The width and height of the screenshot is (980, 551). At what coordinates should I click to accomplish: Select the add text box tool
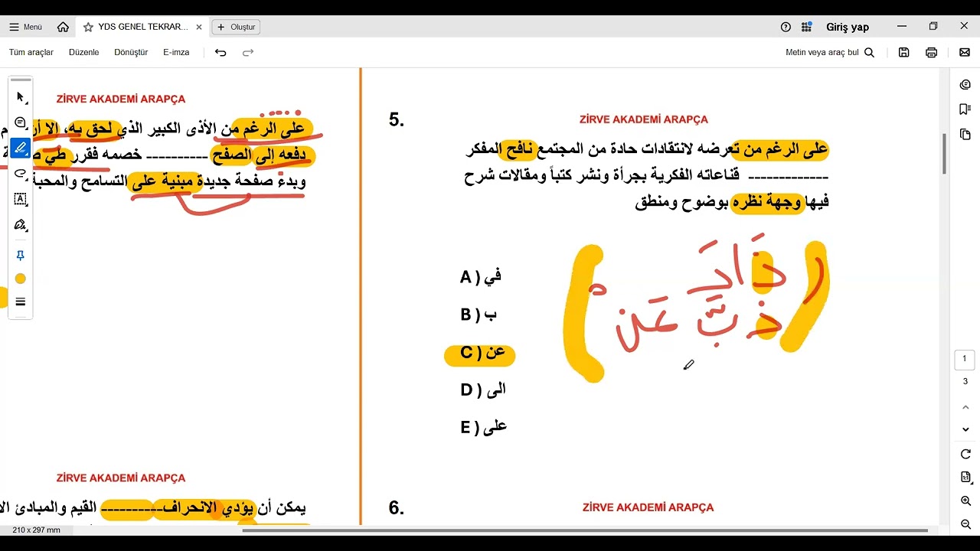[x=21, y=199]
